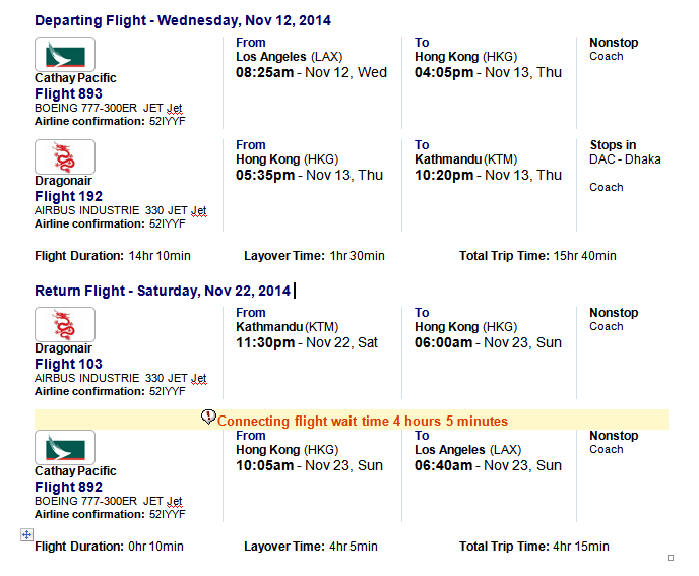Click the Layover Time 1hr 30min text

point(314,256)
